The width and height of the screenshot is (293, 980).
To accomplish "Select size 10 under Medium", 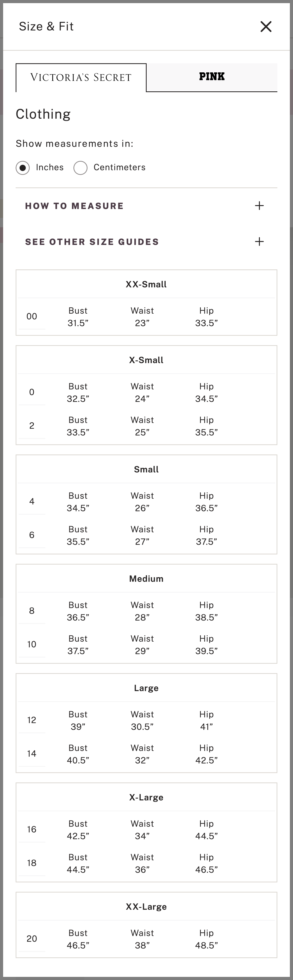I will coord(32,644).
